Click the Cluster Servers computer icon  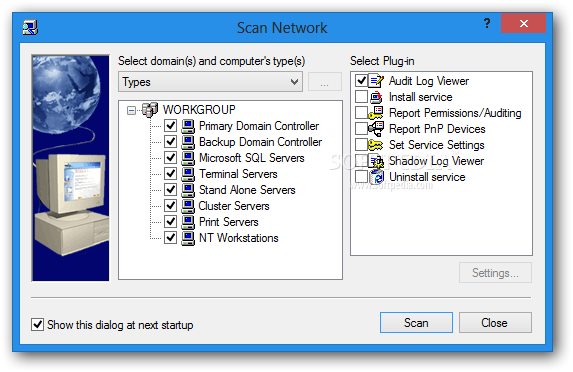(x=188, y=206)
